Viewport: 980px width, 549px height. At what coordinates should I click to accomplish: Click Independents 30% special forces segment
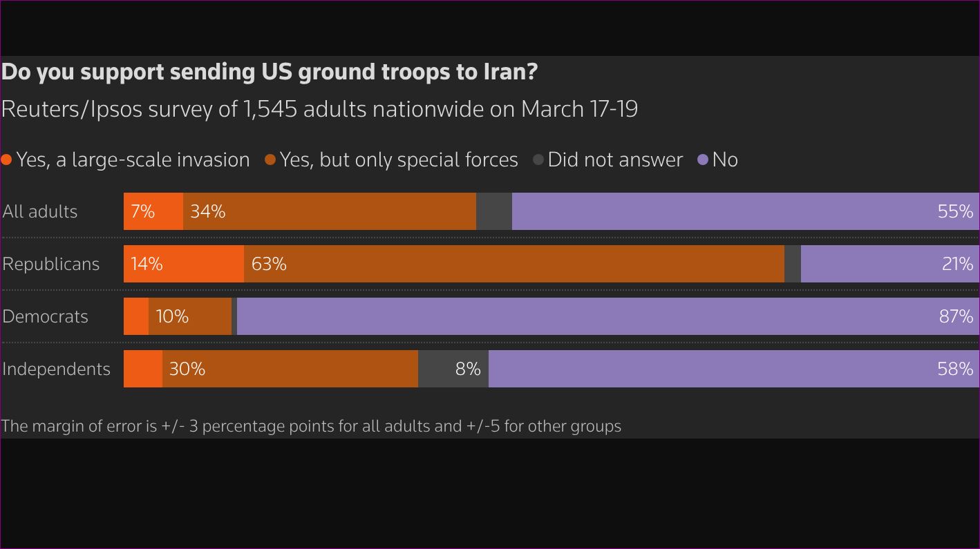290,369
